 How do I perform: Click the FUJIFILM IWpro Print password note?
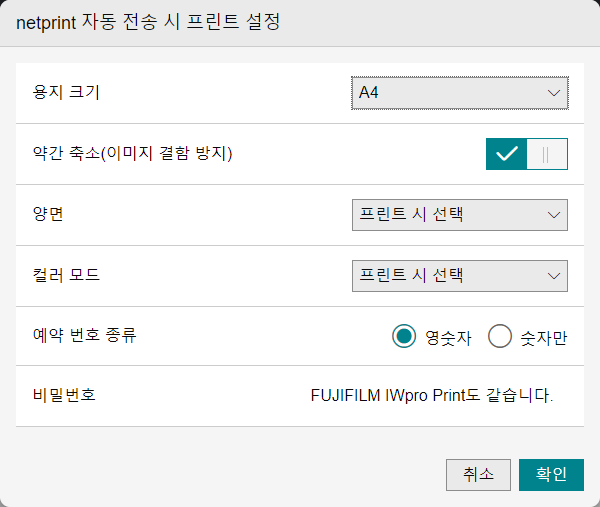[432, 395]
